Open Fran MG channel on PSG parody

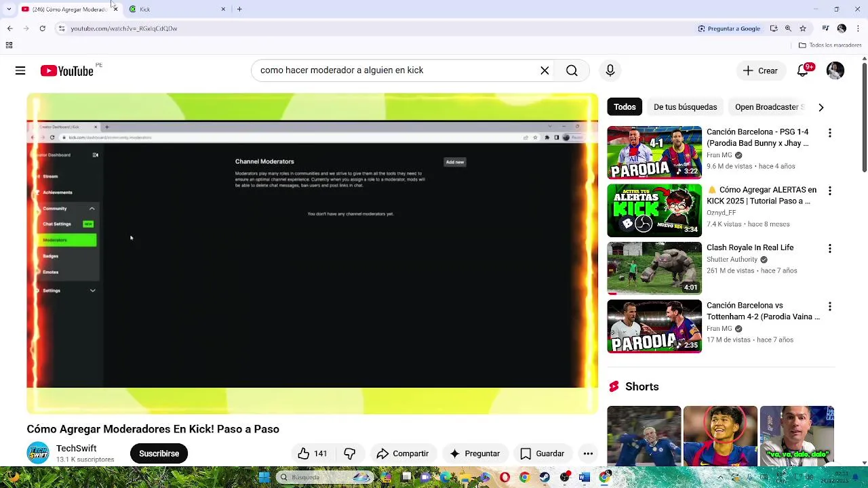(x=719, y=155)
